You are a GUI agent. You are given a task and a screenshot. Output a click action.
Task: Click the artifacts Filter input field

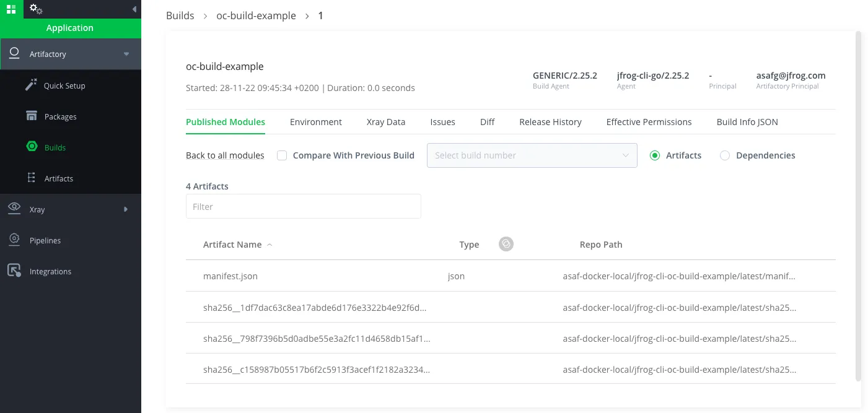pyautogui.click(x=304, y=206)
